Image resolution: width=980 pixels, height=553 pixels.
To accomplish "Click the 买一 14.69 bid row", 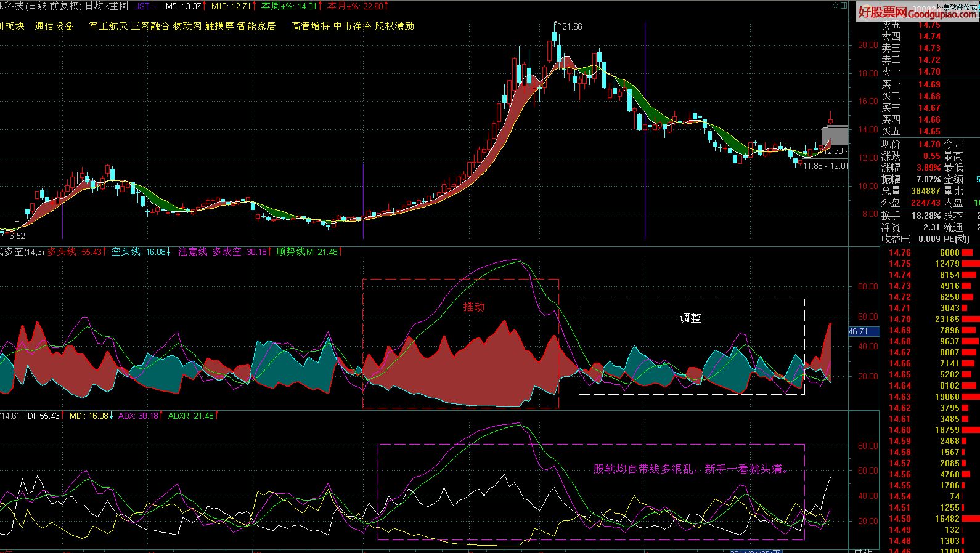I will 911,84.
